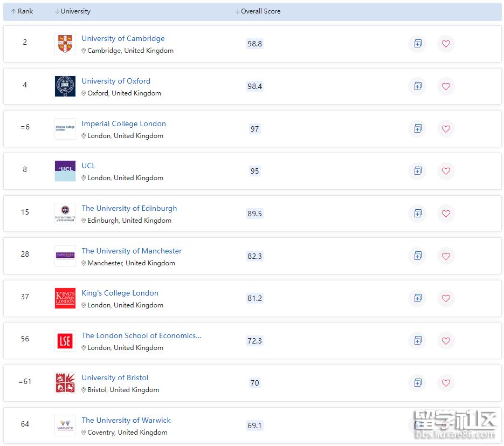Select Edinburgh's overall score 89.5
Image resolution: width=504 pixels, height=446 pixels.
(254, 214)
